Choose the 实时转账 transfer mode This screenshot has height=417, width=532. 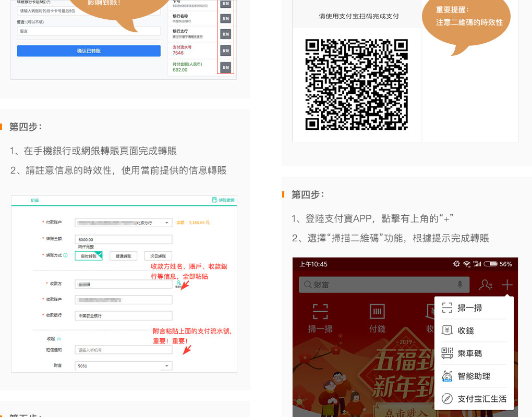coord(89,255)
